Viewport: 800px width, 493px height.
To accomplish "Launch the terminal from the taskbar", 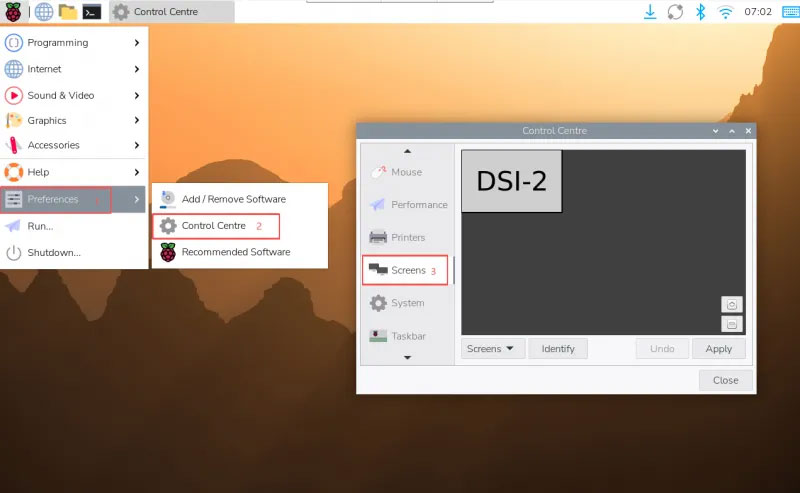I will [x=92, y=12].
